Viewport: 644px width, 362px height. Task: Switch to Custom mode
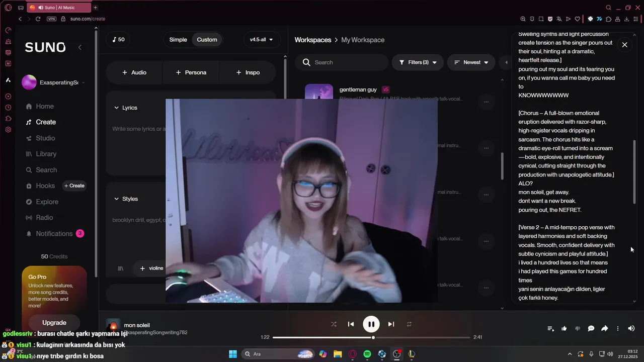pyautogui.click(x=207, y=40)
